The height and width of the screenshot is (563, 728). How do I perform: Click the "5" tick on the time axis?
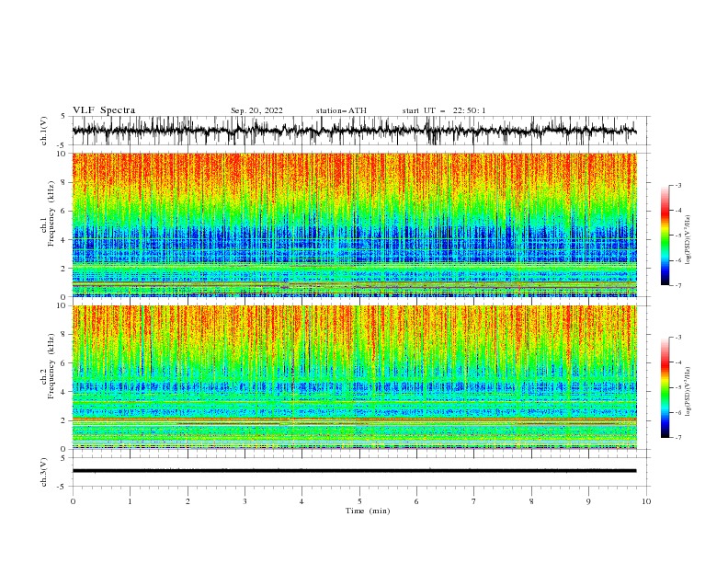point(359,501)
